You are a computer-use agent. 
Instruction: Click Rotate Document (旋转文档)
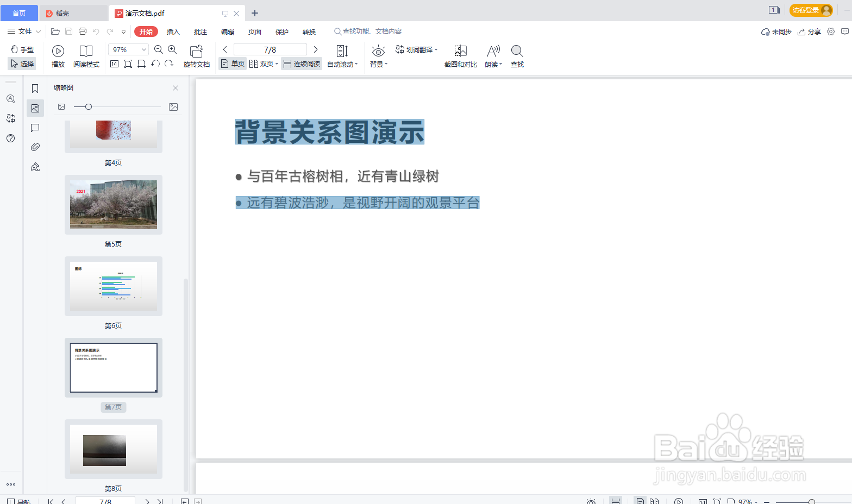197,56
